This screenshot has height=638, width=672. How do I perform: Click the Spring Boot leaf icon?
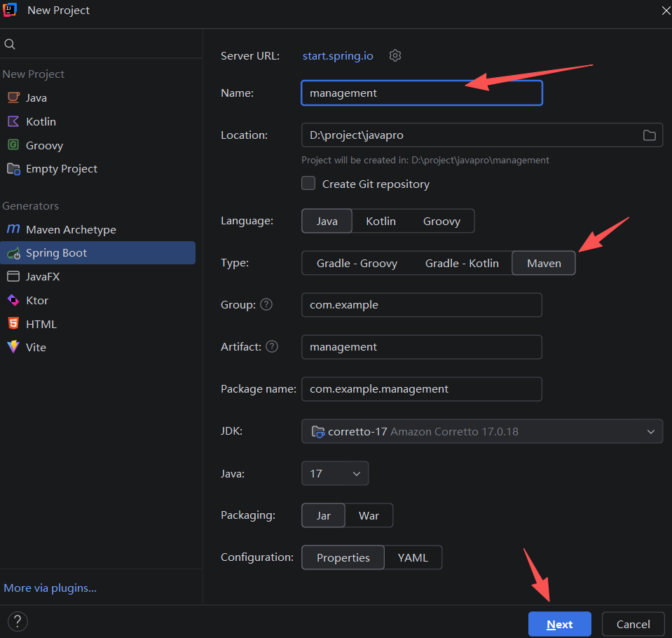14,253
